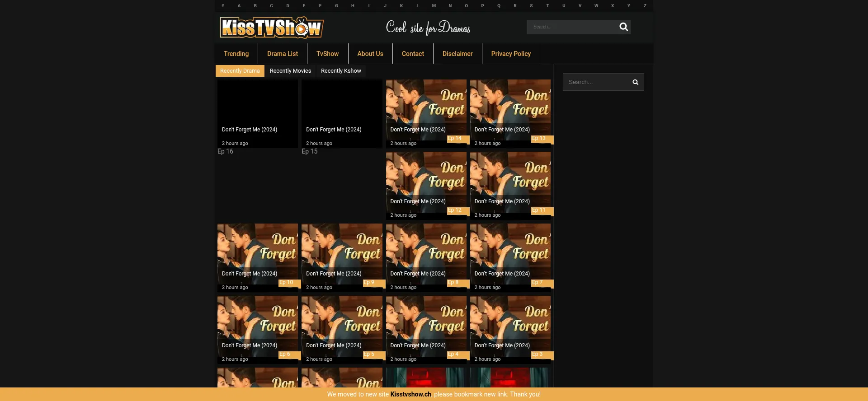Browse titles starting with # symbol

223,6
